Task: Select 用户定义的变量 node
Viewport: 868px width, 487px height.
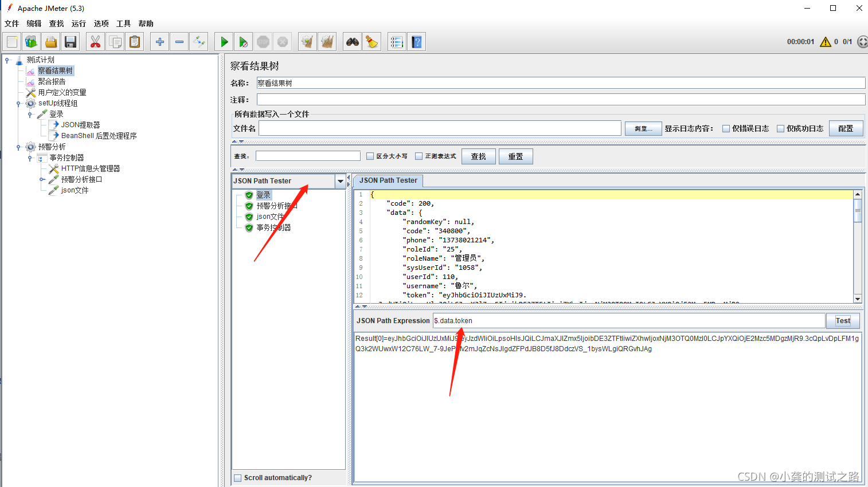Action: tap(62, 92)
